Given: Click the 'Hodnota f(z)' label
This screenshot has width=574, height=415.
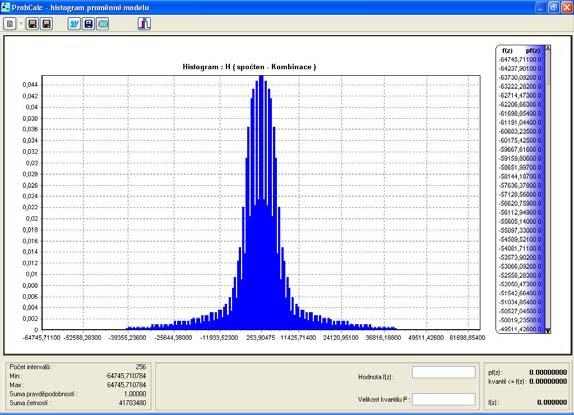Looking at the screenshot, I should [x=375, y=377].
